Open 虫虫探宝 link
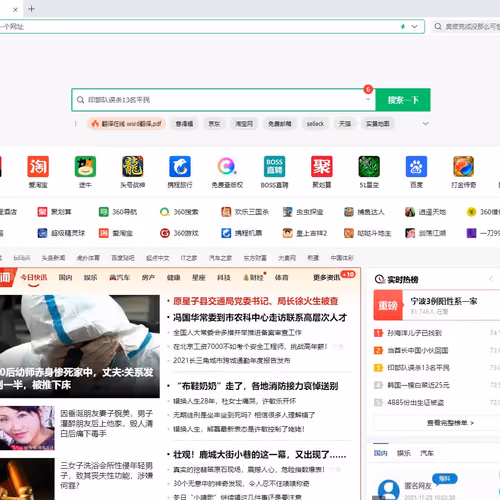The image size is (500, 500). coord(303,212)
